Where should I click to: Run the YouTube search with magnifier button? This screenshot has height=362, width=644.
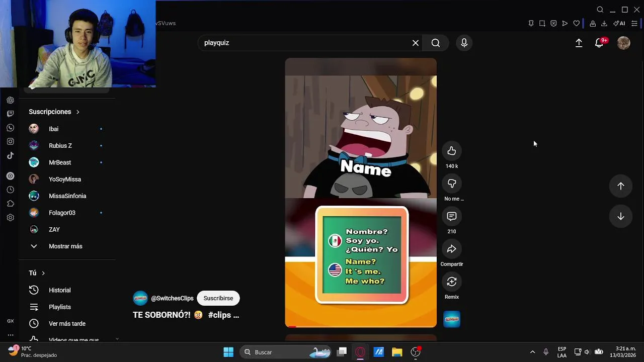point(436,43)
